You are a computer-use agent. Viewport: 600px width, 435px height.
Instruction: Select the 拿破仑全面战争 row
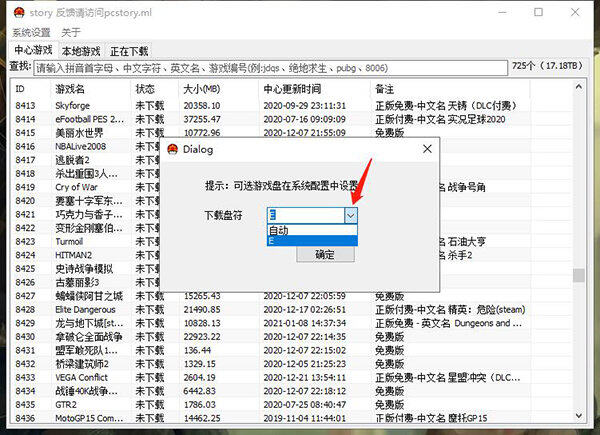291,337
